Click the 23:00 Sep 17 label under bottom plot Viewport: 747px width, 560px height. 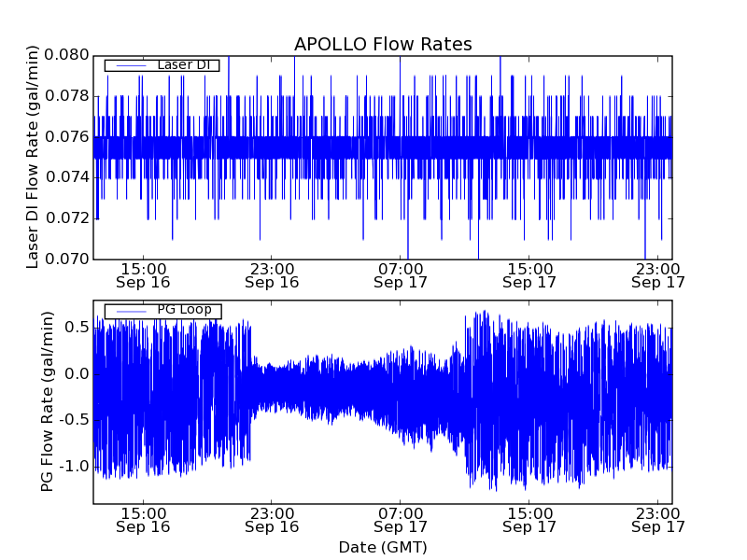click(x=658, y=519)
